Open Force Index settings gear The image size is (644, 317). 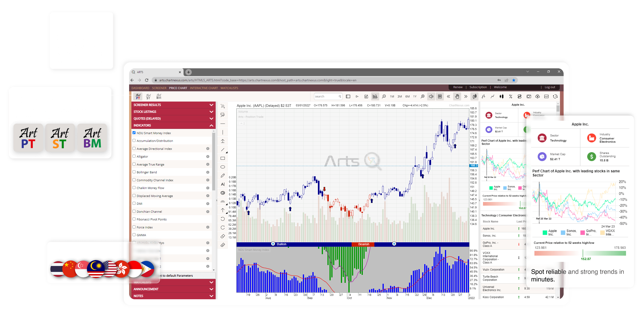click(x=208, y=227)
